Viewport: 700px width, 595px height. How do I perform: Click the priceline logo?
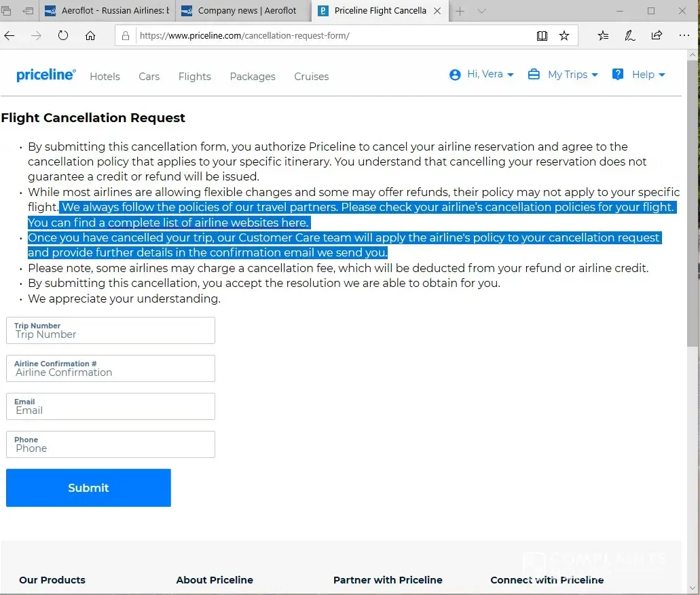point(46,75)
